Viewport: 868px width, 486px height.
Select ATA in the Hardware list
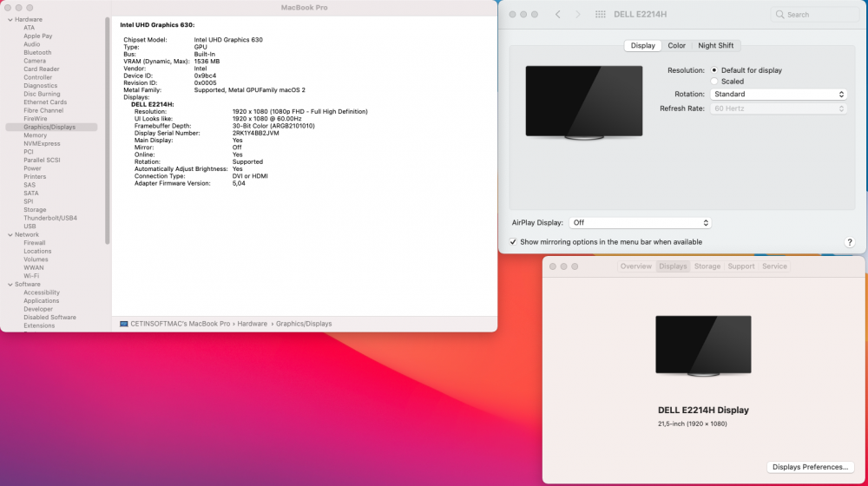(29, 28)
